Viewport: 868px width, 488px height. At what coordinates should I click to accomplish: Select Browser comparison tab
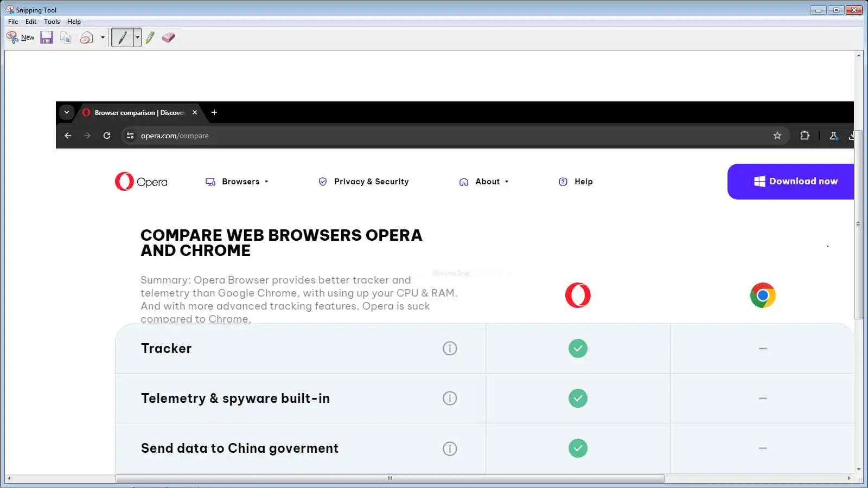click(139, 112)
